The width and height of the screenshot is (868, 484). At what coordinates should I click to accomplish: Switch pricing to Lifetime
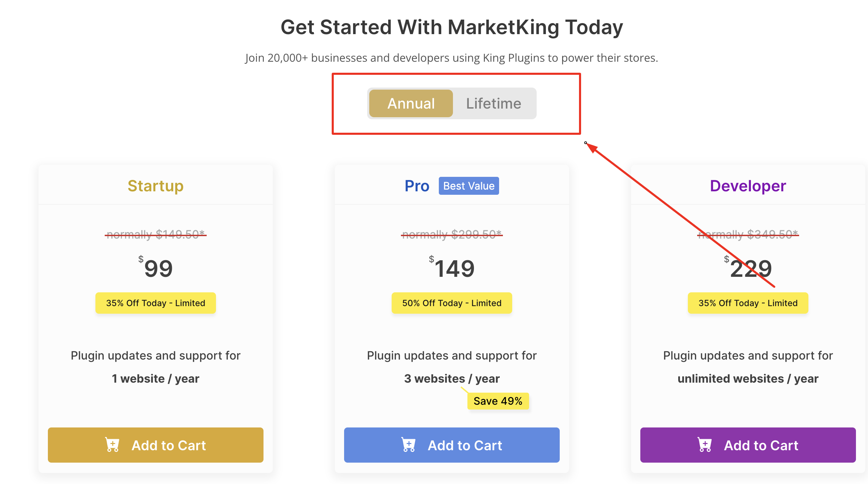[494, 103]
